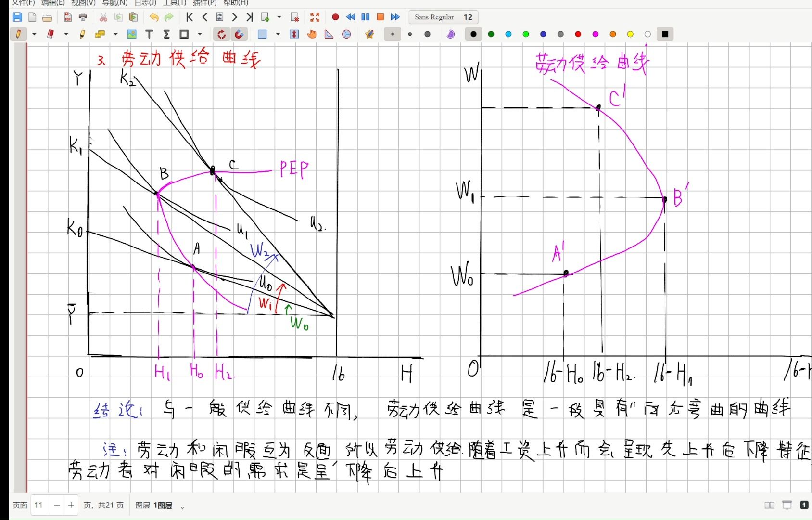This screenshot has height=520, width=812.
Task: Open the 插件(P) menu
Action: click(204, 3)
